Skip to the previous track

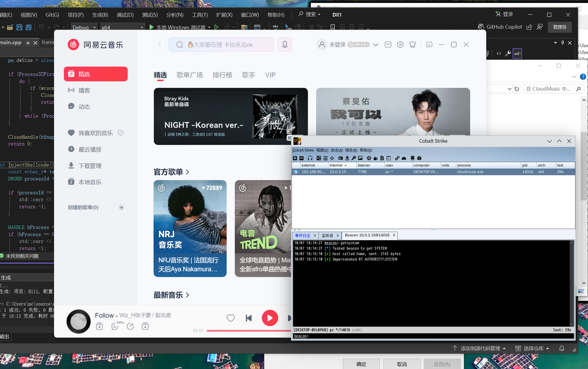[249, 318]
